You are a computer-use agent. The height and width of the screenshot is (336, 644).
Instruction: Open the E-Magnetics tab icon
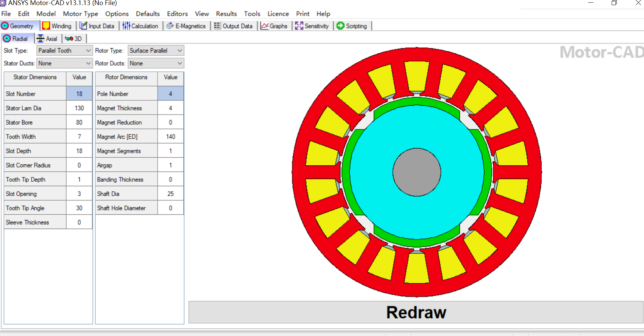coord(170,26)
